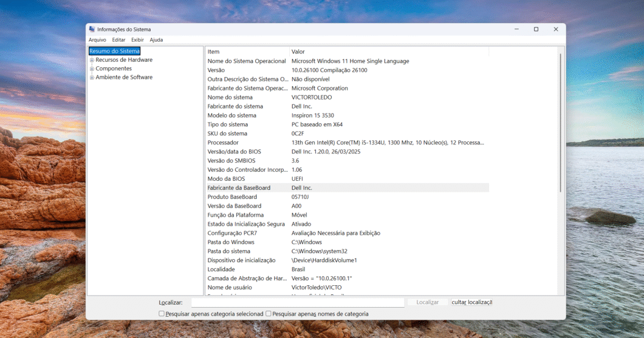Select the Fabricante do sistema row
The image size is (644, 338).
coord(347,106)
